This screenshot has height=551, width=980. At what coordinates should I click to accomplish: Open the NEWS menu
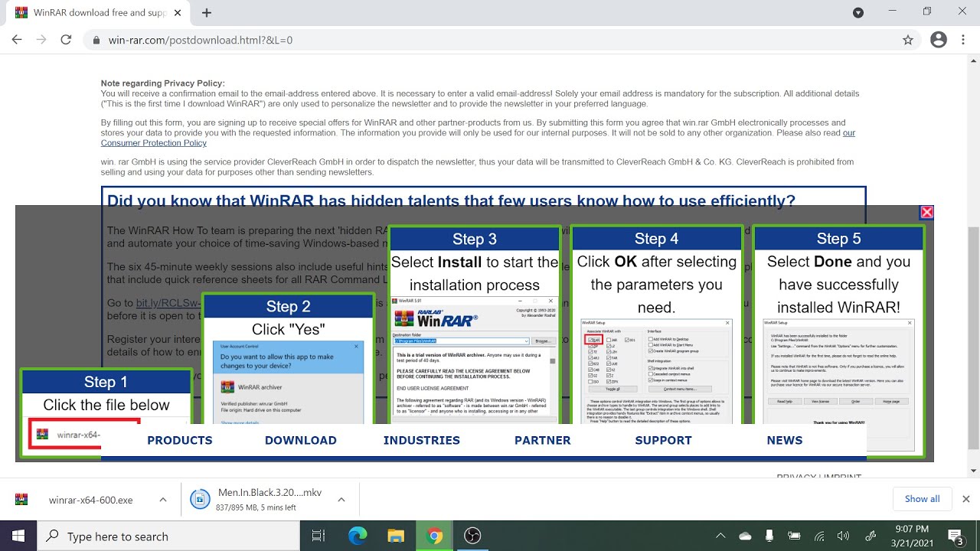click(784, 440)
